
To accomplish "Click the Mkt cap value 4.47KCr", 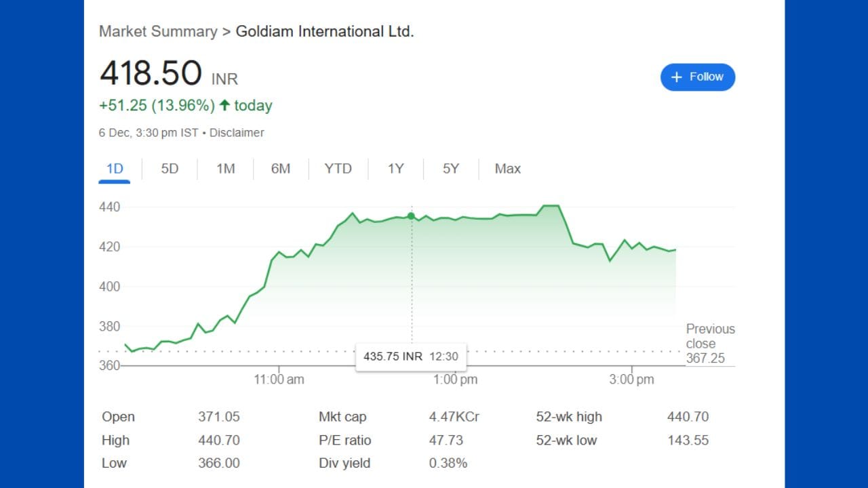I will [x=454, y=417].
